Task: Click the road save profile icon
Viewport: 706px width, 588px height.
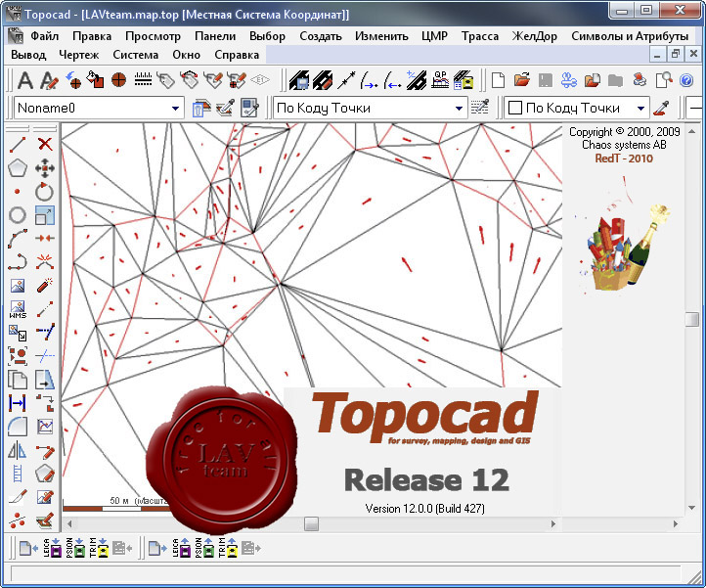Action: [299, 80]
